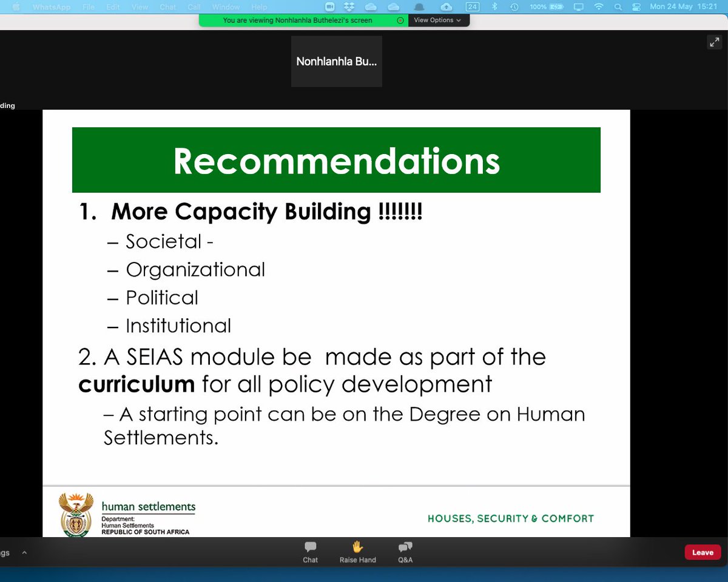The width and height of the screenshot is (728, 582).
Task: Open the View menu in menu bar
Action: [140, 7]
